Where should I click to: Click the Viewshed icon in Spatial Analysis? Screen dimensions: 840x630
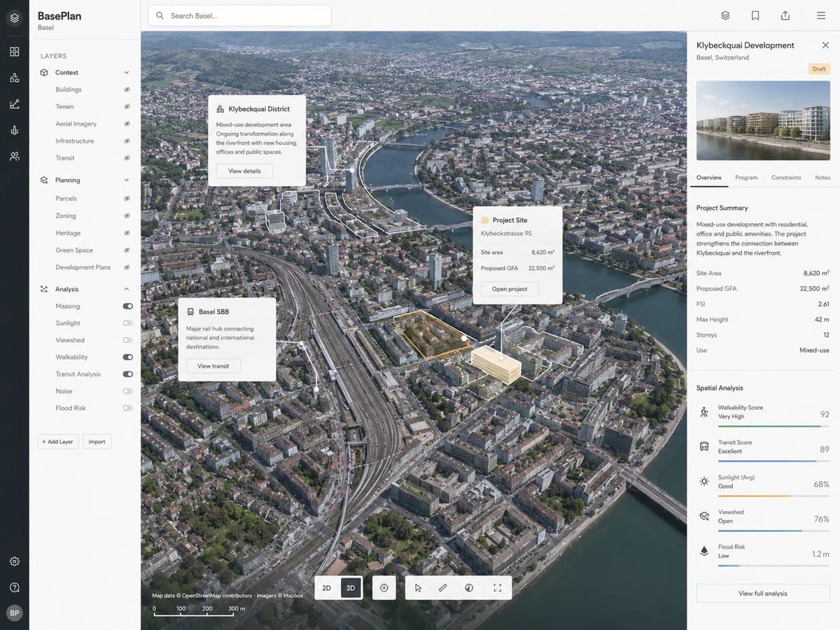[704, 516]
